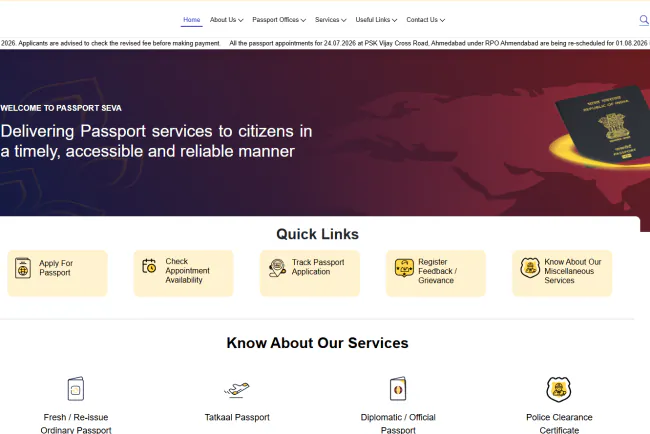650x434 pixels.
Task: Open the Useful Links menu
Action: (x=376, y=20)
